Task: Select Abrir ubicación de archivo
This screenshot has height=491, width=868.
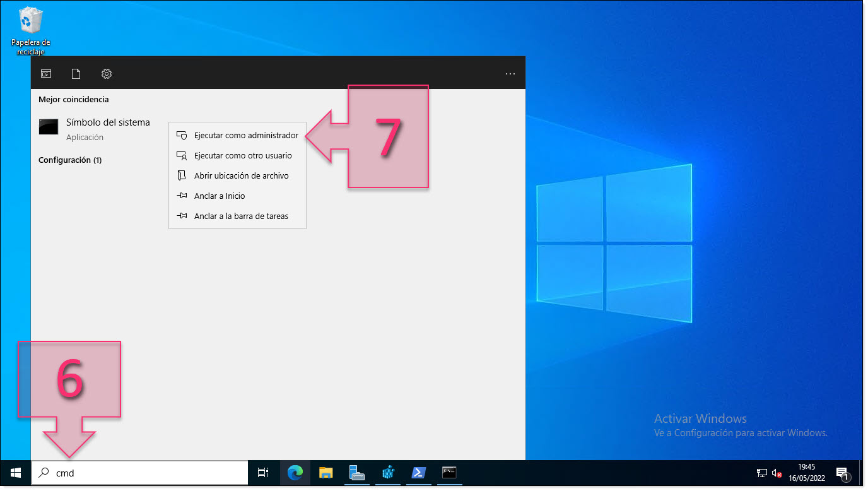Action: (x=242, y=175)
